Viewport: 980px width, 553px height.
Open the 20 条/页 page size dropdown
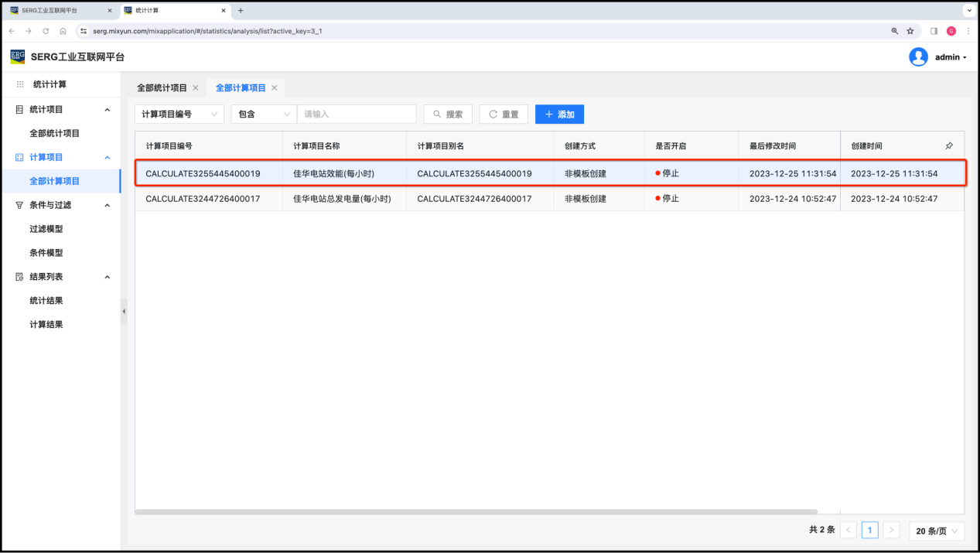coord(936,531)
